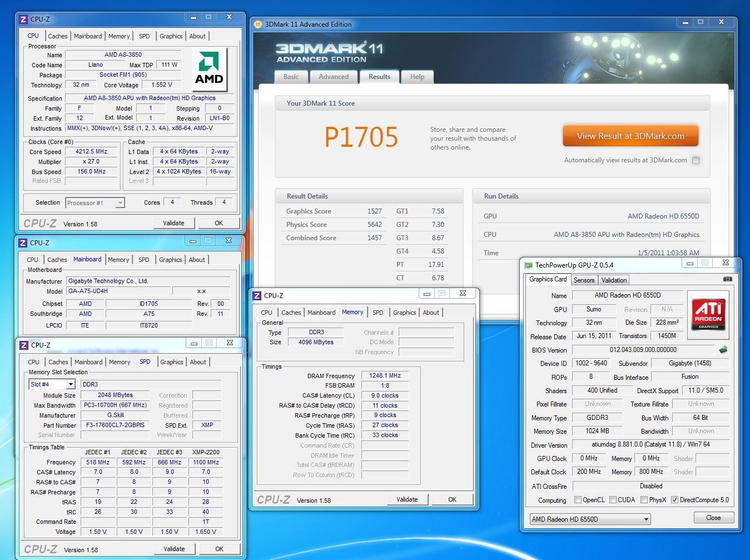
Task: Click the Subvendor Gigabyte (1458) field
Action: tap(690, 363)
